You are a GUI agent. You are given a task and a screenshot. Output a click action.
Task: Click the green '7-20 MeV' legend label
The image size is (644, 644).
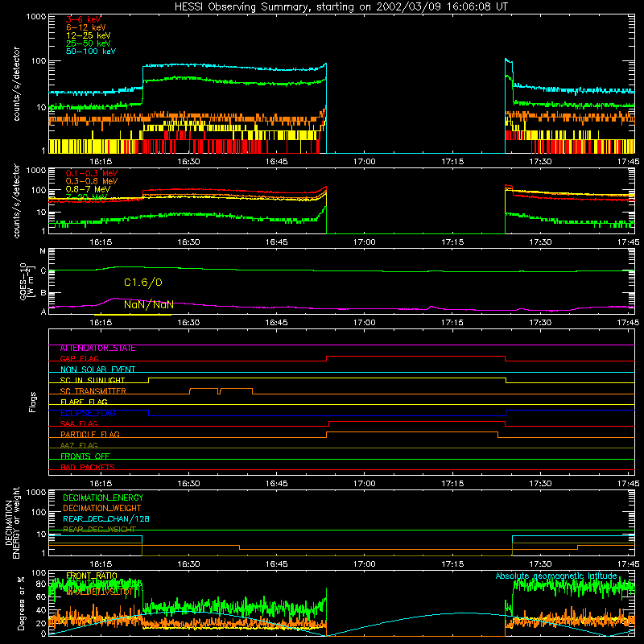coord(86,197)
